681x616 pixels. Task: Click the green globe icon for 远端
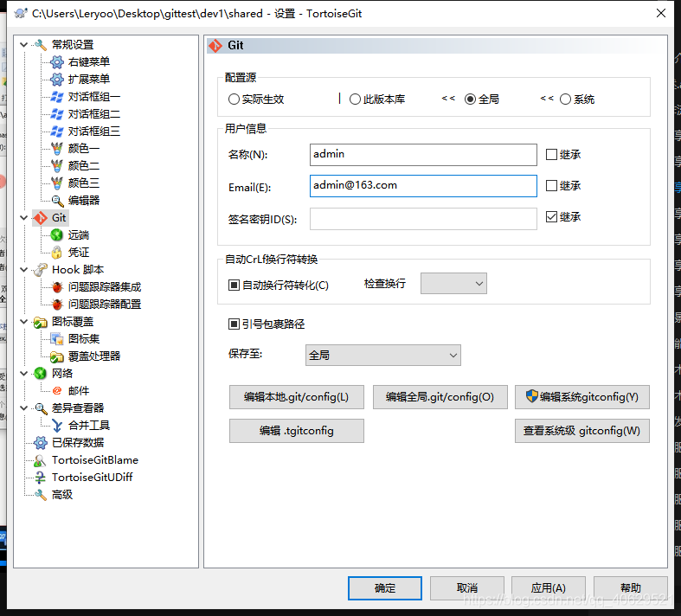coord(57,235)
